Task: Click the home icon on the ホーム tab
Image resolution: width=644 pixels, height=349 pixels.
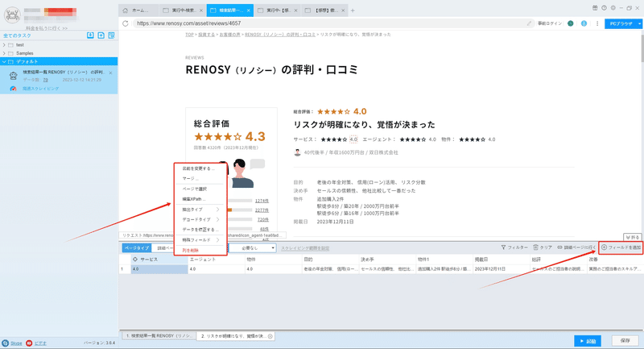Action: pos(126,10)
